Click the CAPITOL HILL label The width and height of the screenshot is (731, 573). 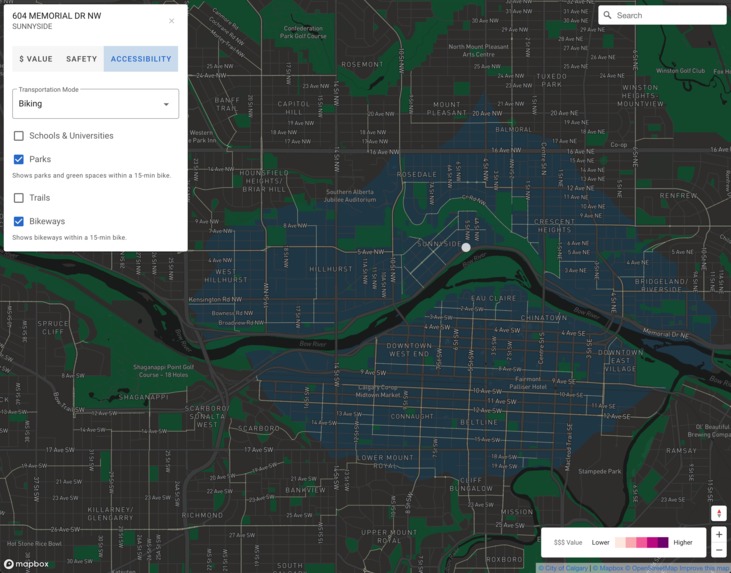pyautogui.click(x=294, y=108)
